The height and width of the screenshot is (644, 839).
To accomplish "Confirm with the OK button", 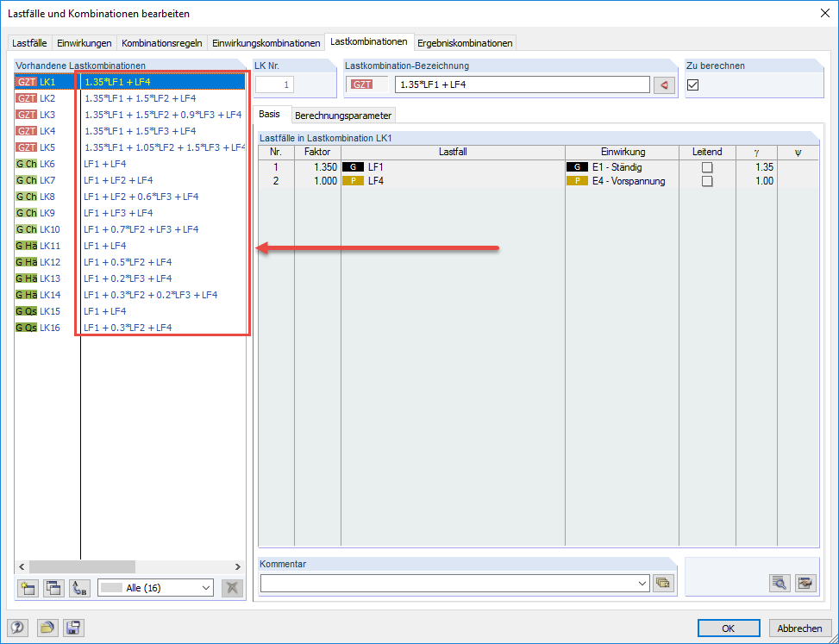I will [729, 628].
